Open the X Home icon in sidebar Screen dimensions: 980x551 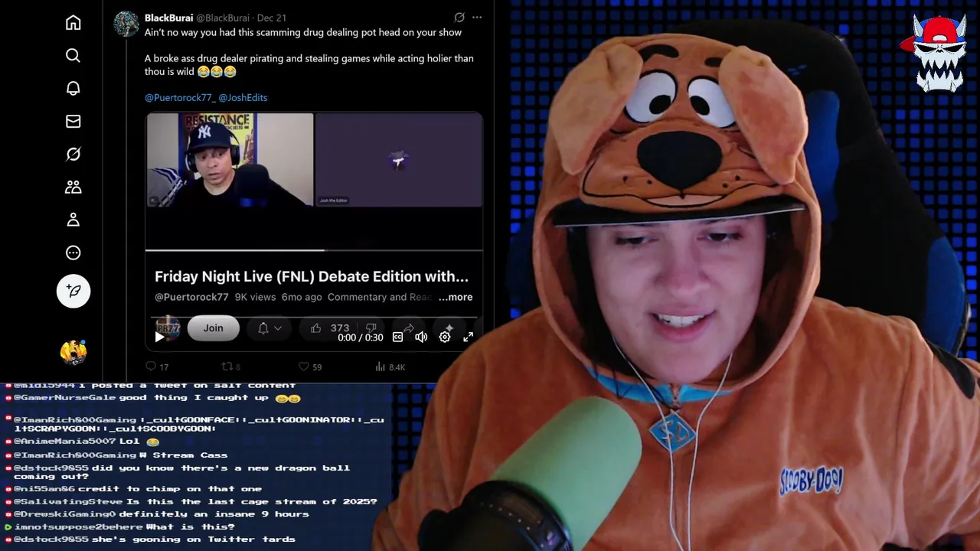coord(73,23)
